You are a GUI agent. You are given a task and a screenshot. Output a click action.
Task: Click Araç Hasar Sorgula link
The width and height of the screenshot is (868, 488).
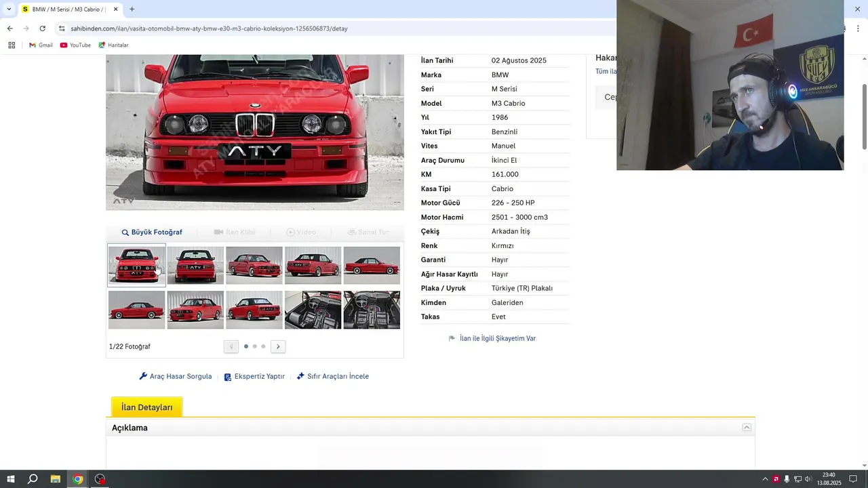pos(176,376)
